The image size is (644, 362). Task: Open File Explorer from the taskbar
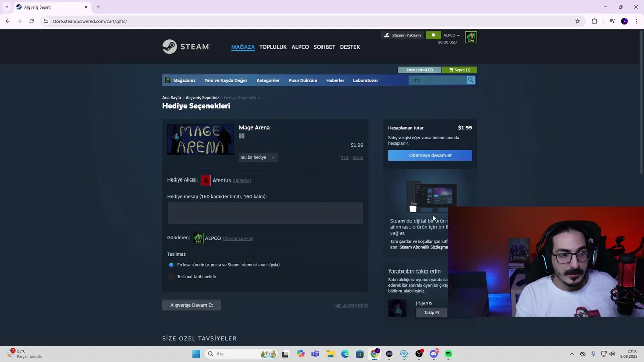[330, 354]
